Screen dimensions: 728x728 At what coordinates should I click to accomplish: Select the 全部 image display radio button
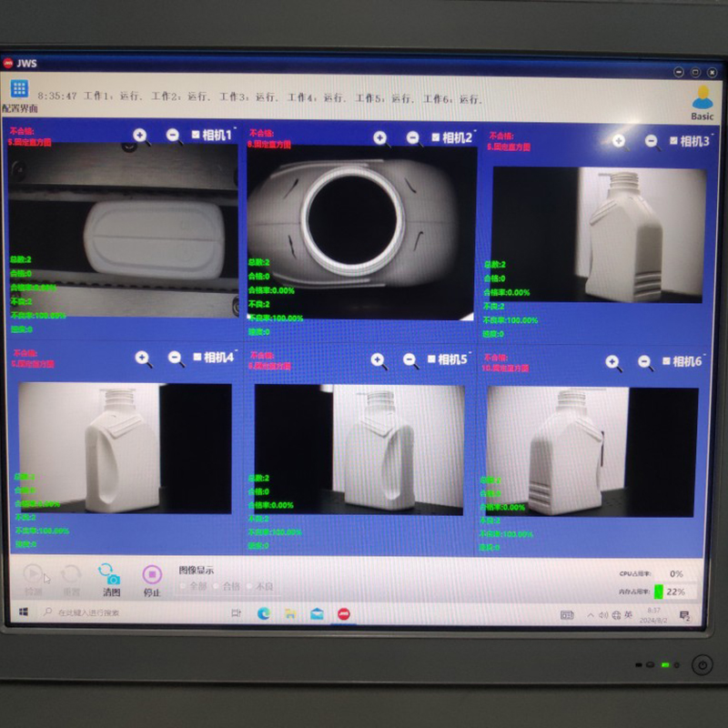pyautogui.click(x=183, y=586)
